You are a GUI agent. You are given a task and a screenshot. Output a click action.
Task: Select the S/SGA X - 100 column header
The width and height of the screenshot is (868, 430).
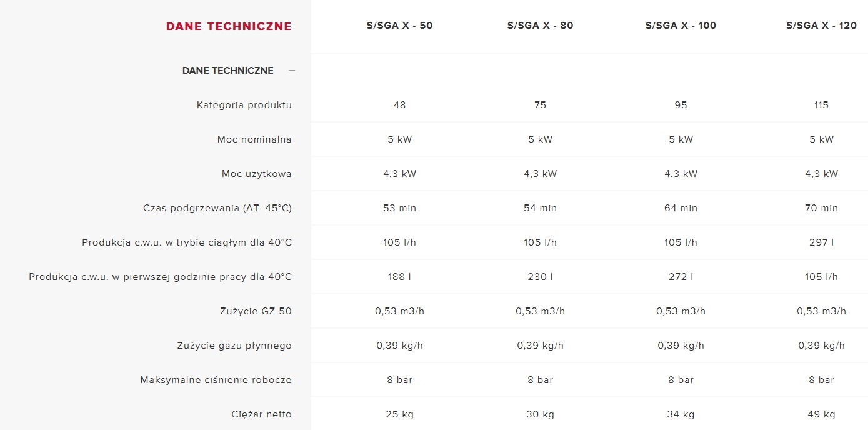pos(681,26)
